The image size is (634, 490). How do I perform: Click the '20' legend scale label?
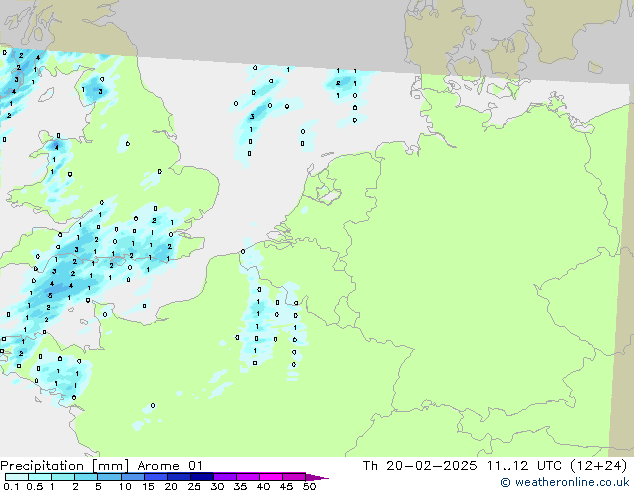(171, 486)
